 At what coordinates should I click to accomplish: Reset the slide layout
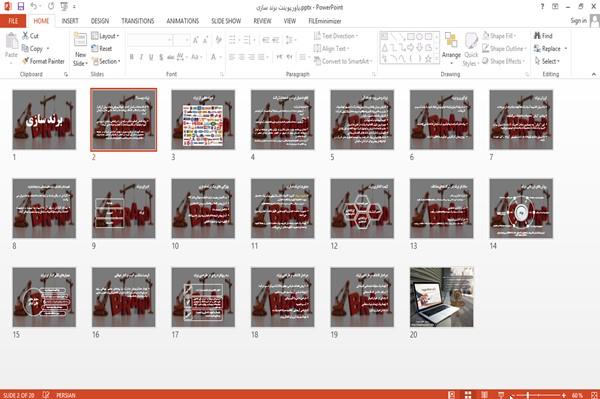point(102,49)
